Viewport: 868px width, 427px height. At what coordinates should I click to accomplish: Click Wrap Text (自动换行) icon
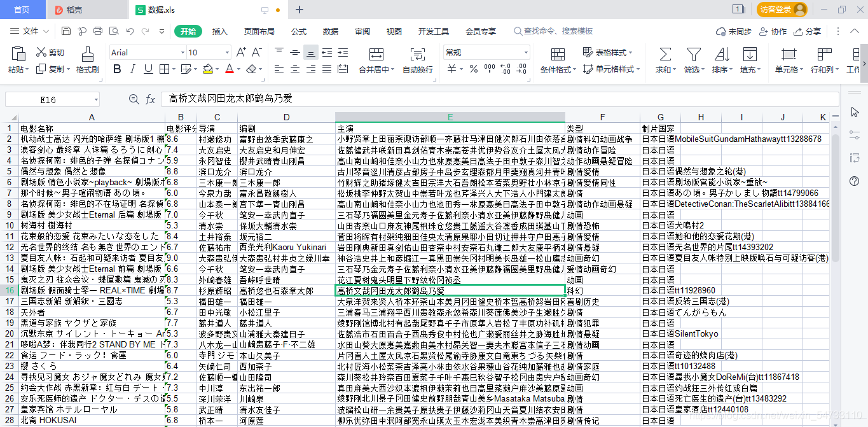417,54
